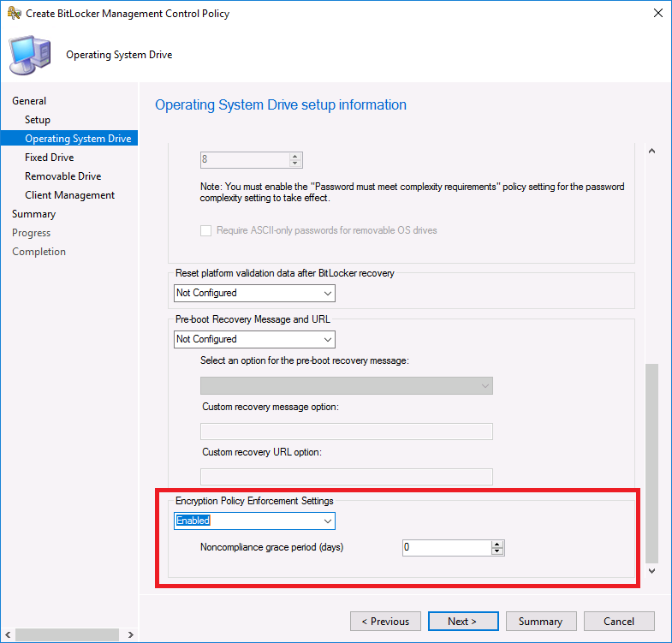Click the 'Noncompliance grace period (days)' label

(271, 547)
